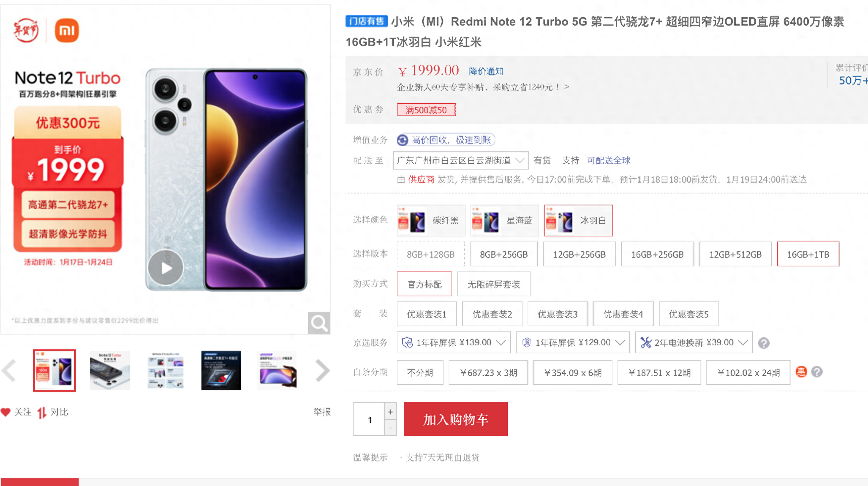Select fourth thumbnail showing chipset
The image size is (868, 486).
[221, 371]
